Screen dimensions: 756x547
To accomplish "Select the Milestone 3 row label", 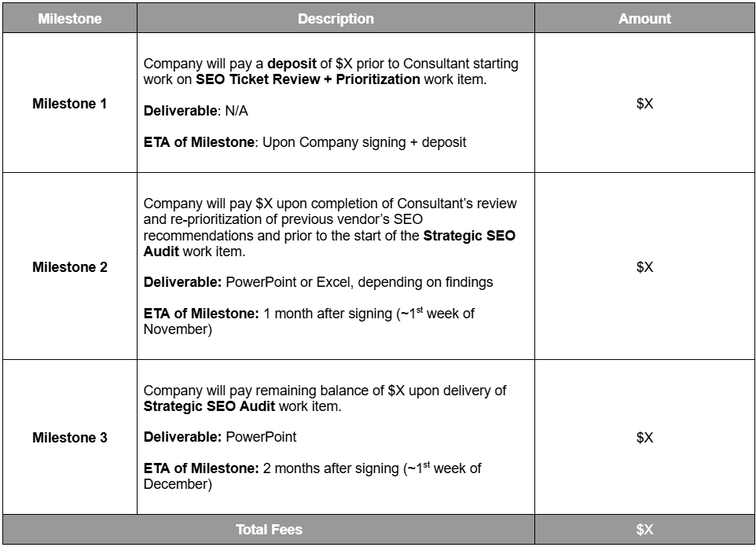I will (x=70, y=438).
